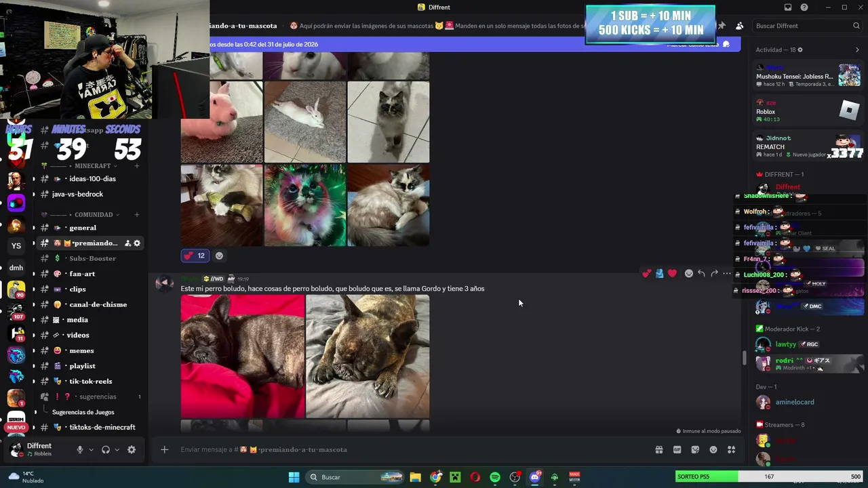Open the attachment plus button
868x488 pixels.
(164, 449)
